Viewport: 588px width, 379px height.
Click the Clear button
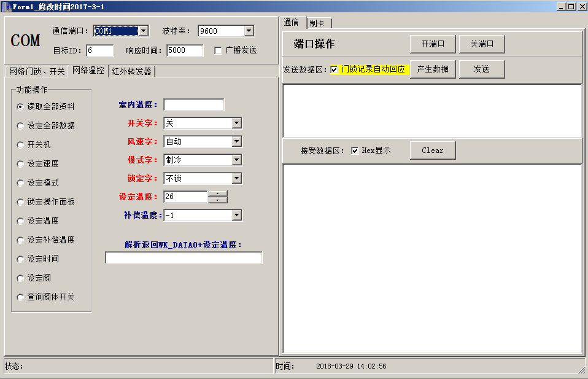tap(432, 150)
